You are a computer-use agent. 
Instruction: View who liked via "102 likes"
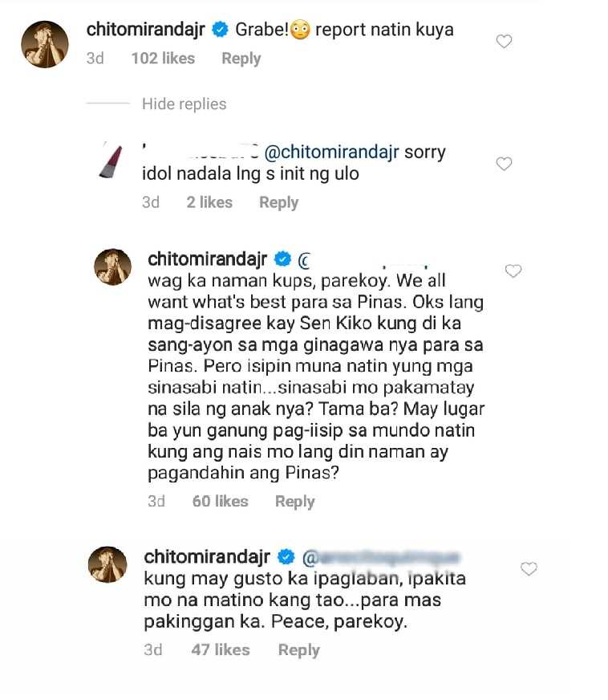pyautogui.click(x=164, y=59)
